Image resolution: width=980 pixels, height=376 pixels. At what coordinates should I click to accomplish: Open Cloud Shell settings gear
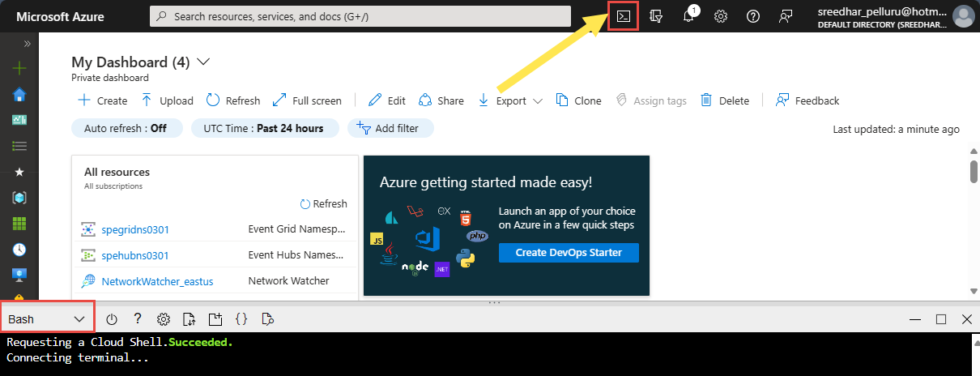tap(164, 319)
